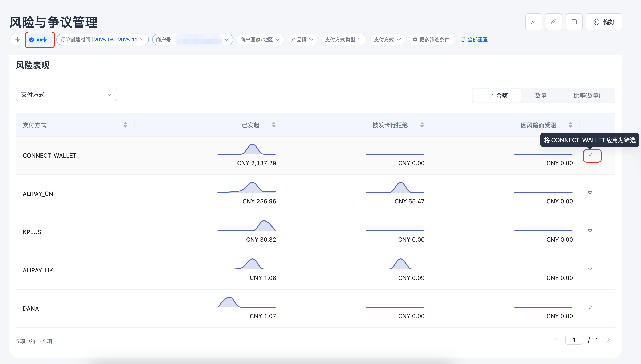Click the ALIPAY_CN row filter funnel icon
This screenshot has height=364, width=641.
(590, 194)
